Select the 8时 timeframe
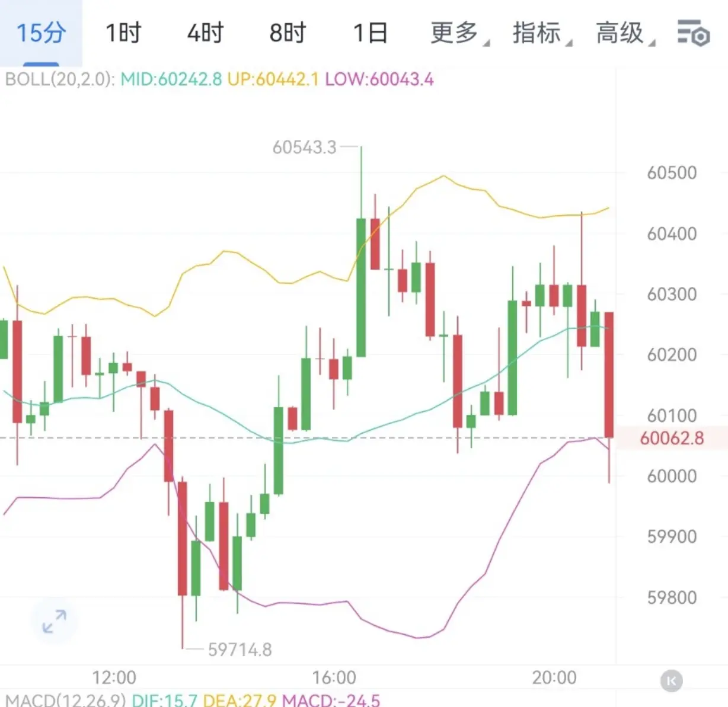 (288, 33)
